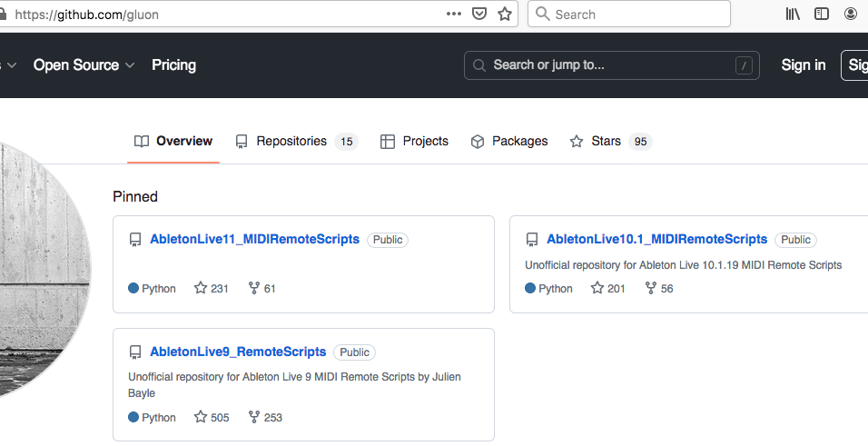
Task: Click Public badge on AbletonLive11 card
Action: pos(388,240)
